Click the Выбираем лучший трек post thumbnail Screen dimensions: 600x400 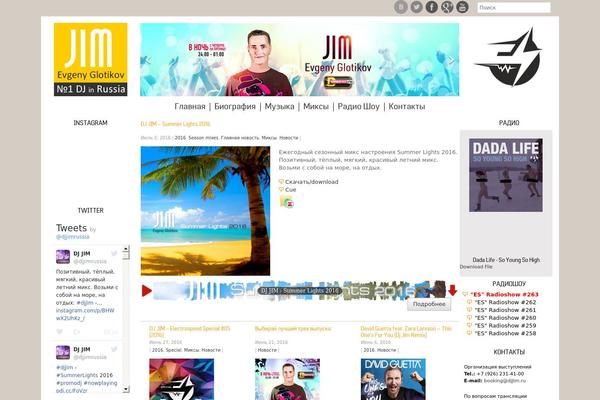click(287, 379)
